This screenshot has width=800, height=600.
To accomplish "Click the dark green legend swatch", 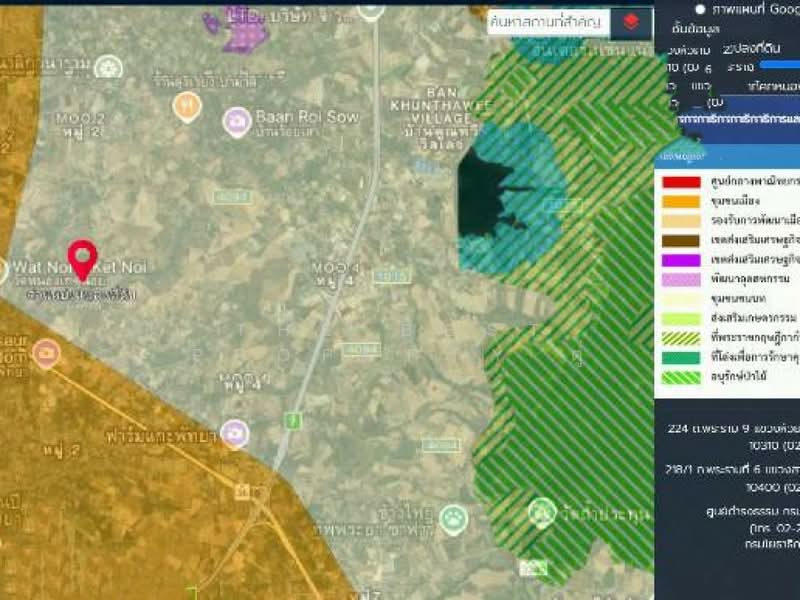I will (x=679, y=359).
